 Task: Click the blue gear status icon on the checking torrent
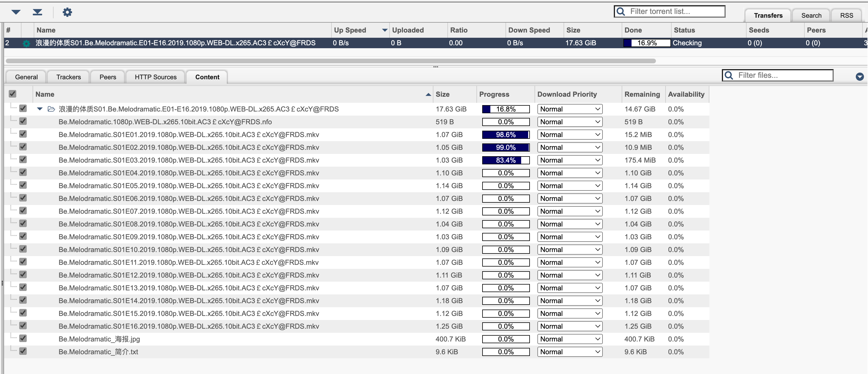tap(26, 43)
